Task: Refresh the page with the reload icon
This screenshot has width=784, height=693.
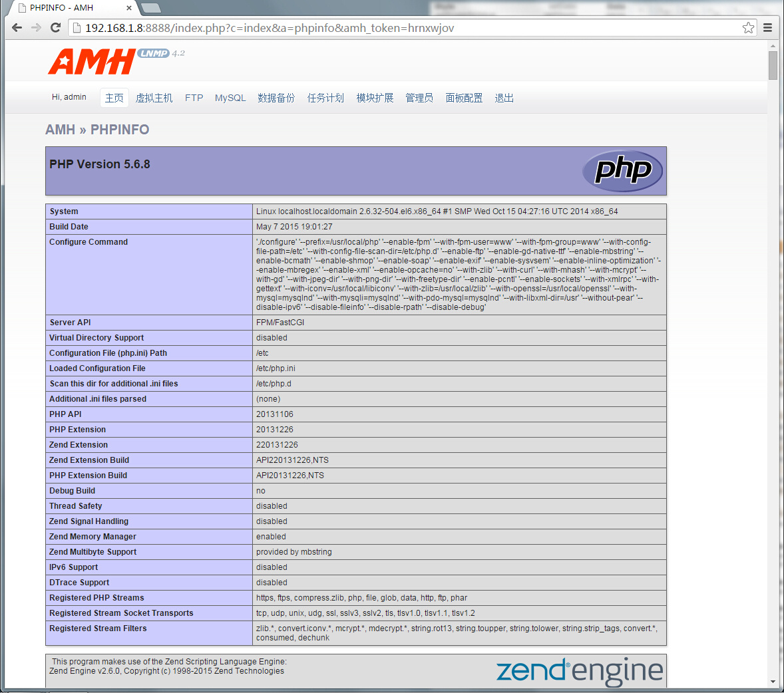Action: tap(55, 27)
